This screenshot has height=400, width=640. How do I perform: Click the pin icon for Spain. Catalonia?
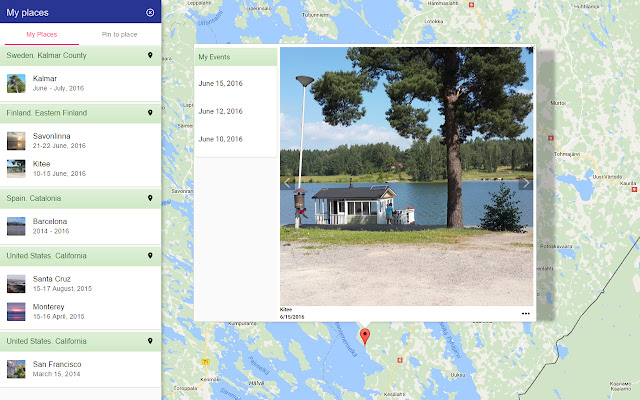(x=150, y=198)
